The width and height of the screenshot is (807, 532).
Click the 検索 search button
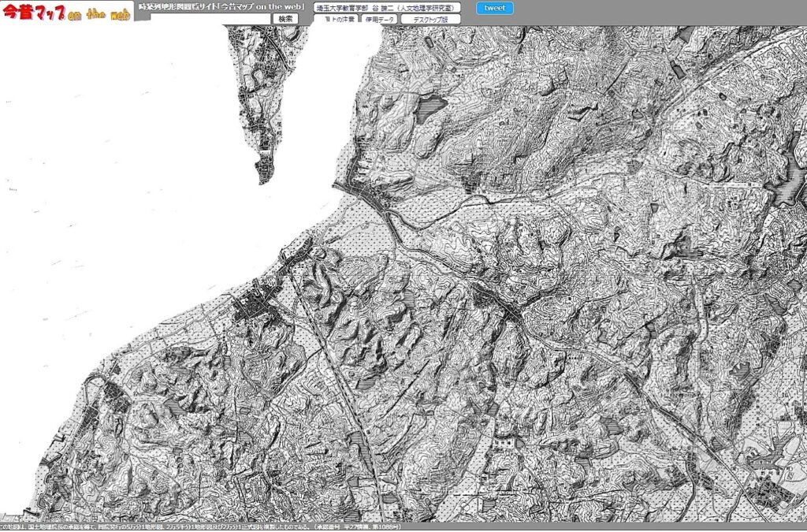coord(285,18)
